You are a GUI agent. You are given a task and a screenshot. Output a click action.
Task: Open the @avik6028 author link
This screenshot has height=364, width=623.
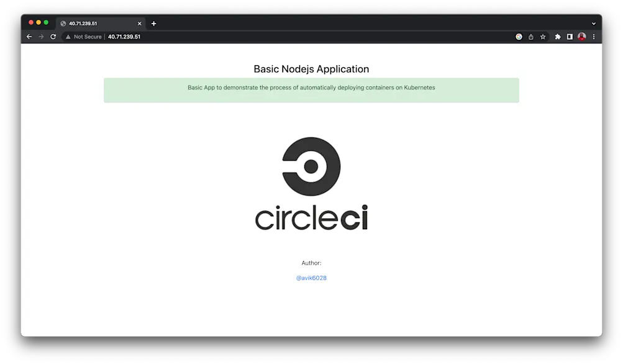pyautogui.click(x=312, y=278)
